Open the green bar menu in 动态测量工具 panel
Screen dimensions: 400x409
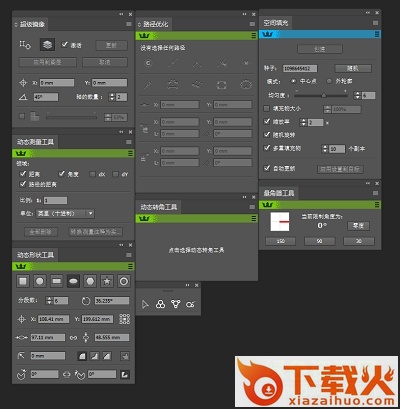click(130, 153)
